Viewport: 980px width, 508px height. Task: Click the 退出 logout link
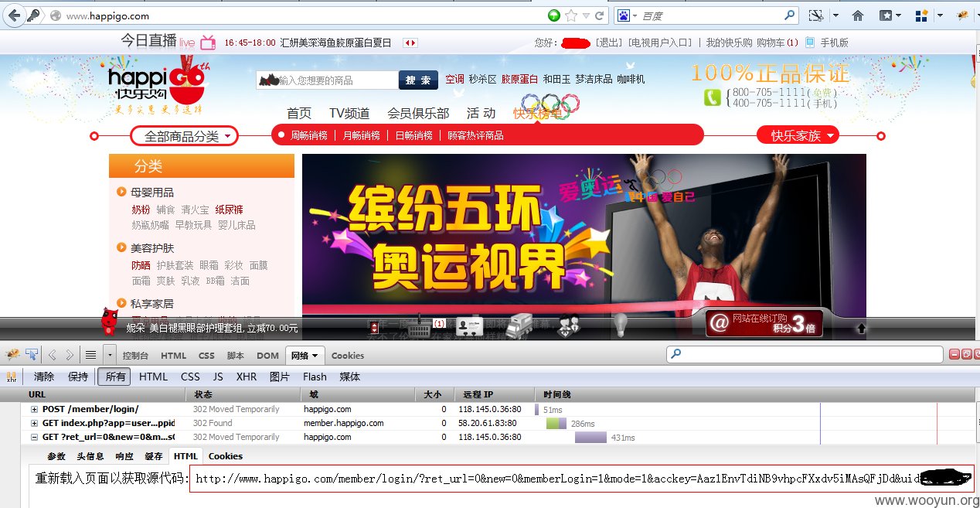point(608,43)
